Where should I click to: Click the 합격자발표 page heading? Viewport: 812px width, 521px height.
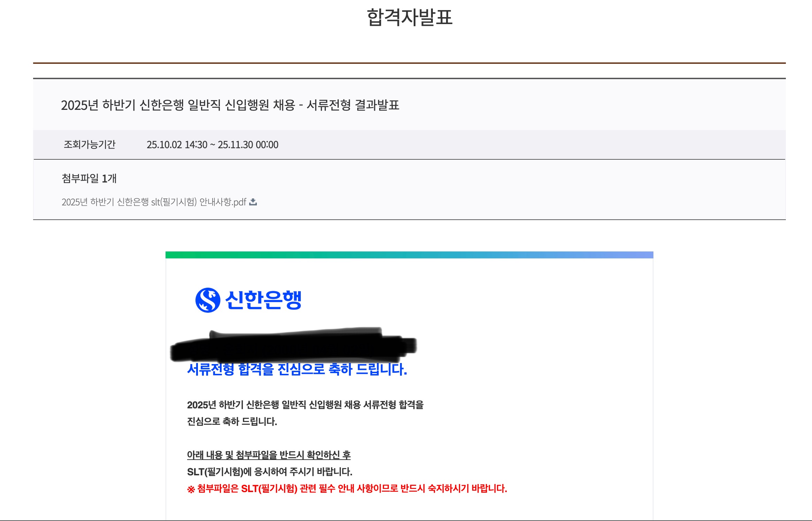click(x=409, y=17)
